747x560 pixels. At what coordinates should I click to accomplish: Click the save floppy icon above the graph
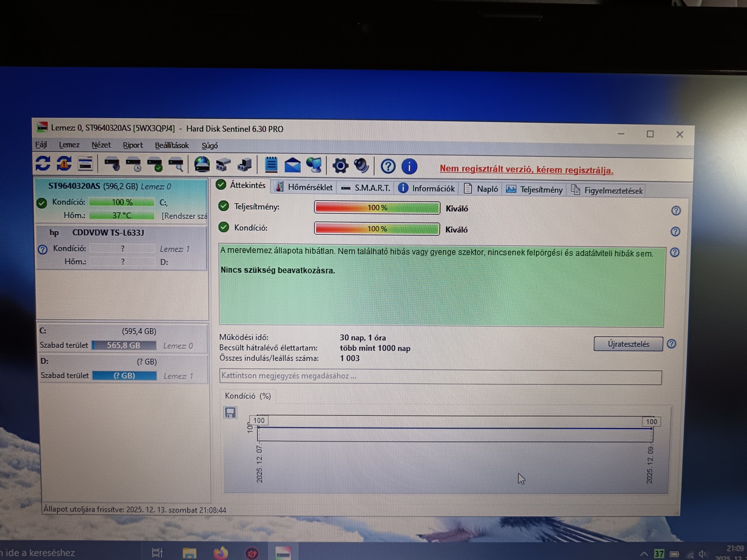230,413
